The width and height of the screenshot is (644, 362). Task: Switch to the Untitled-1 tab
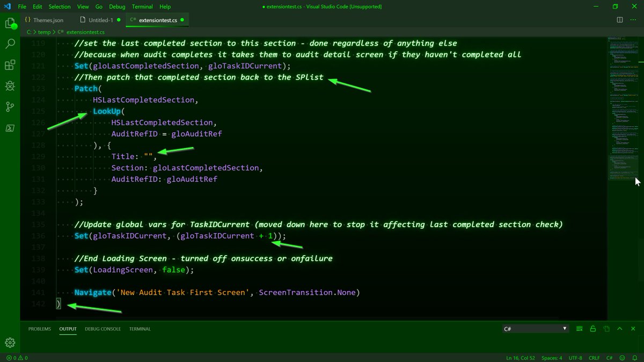coord(100,20)
